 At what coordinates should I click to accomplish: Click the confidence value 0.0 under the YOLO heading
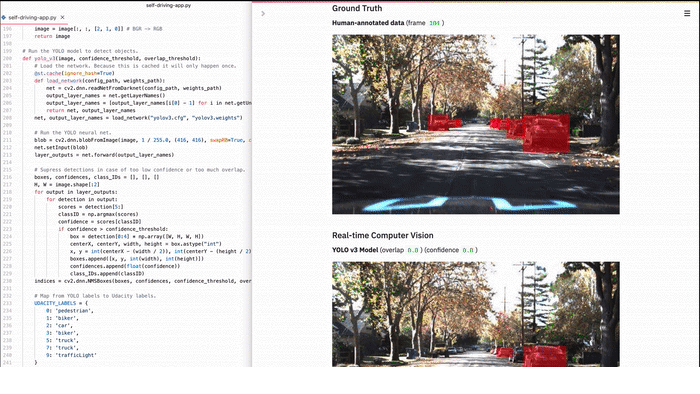coord(468,250)
